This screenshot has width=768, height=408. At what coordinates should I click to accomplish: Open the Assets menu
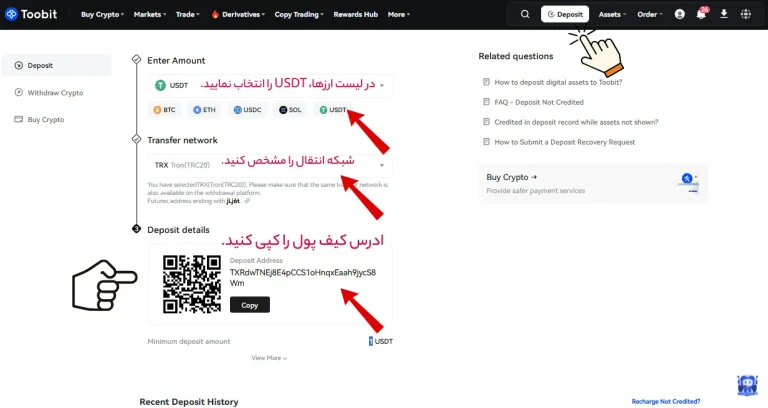pos(612,15)
